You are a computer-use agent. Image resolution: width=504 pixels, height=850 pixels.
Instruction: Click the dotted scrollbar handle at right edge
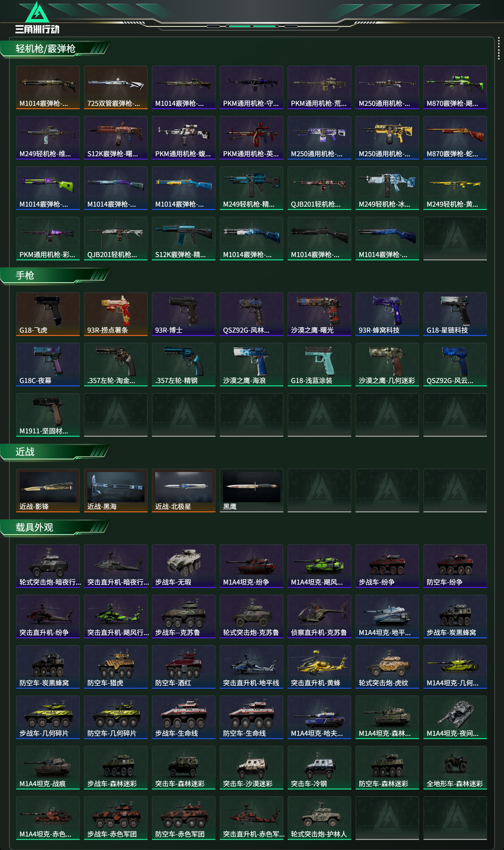point(499,48)
